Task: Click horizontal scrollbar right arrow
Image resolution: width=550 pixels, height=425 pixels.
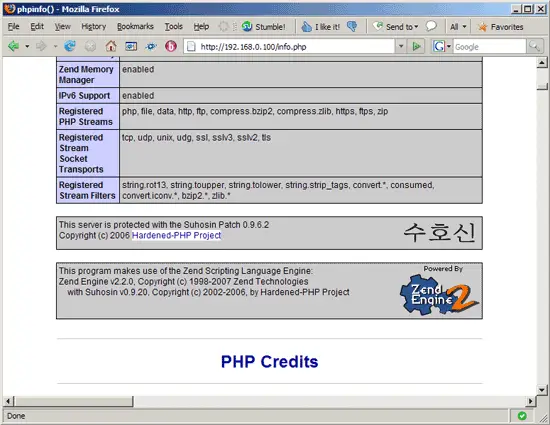Action: pyautogui.click(x=530, y=401)
